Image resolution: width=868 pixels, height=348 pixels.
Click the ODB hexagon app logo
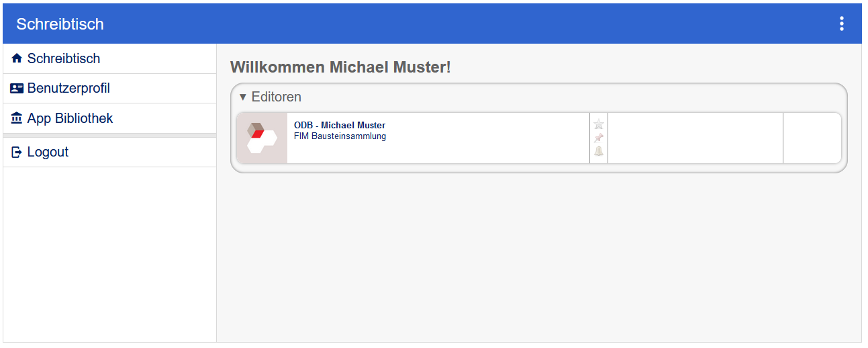point(262,138)
